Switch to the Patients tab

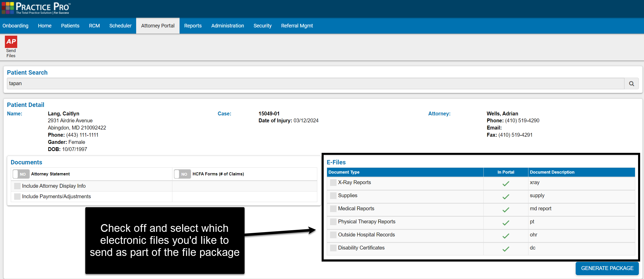(x=70, y=26)
